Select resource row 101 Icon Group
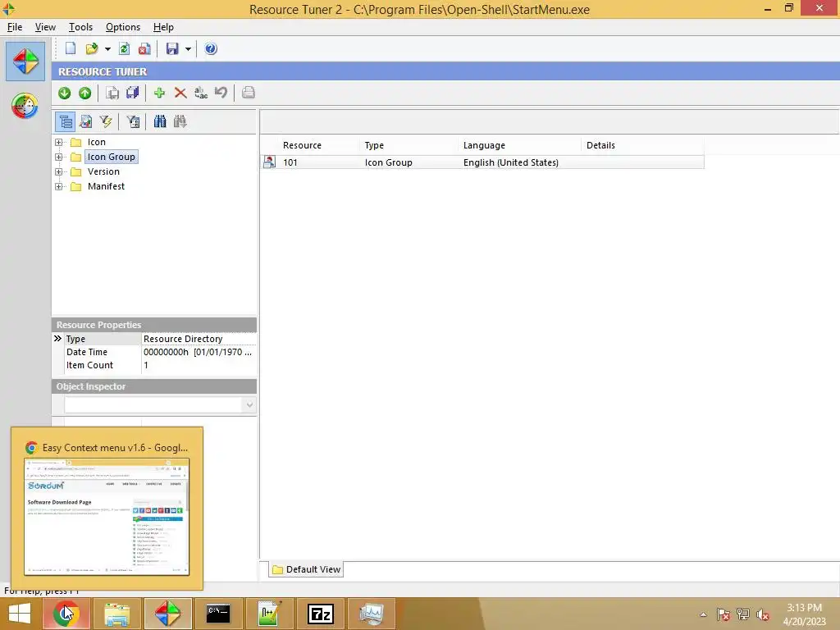840x630 pixels. coord(482,162)
